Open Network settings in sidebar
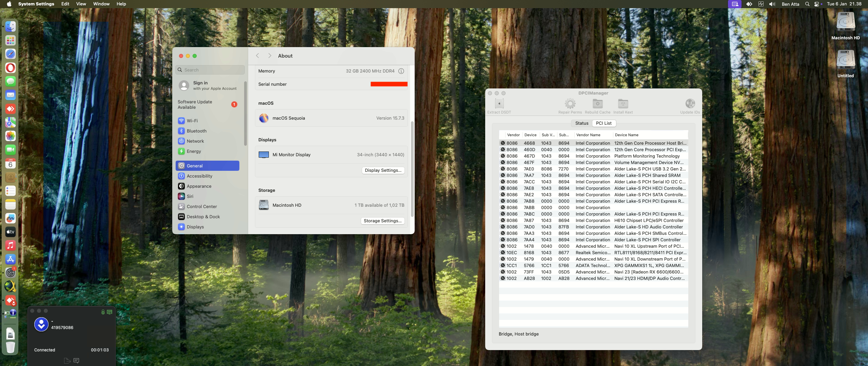This screenshot has width=868, height=366. 208,141
